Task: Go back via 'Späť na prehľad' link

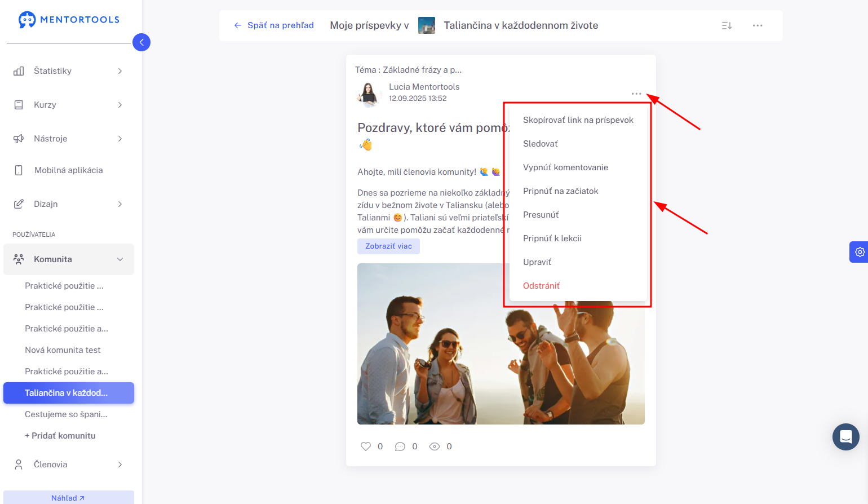Action: tap(274, 25)
